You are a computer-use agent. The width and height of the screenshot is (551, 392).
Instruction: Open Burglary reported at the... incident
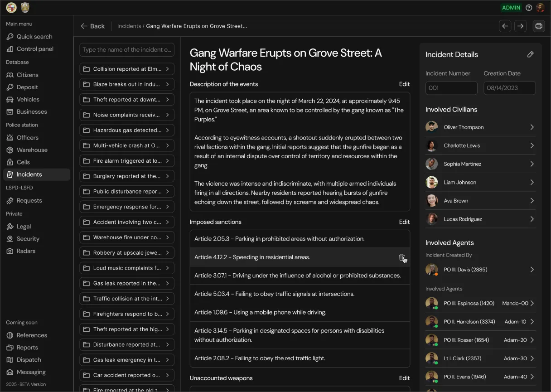click(127, 176)
